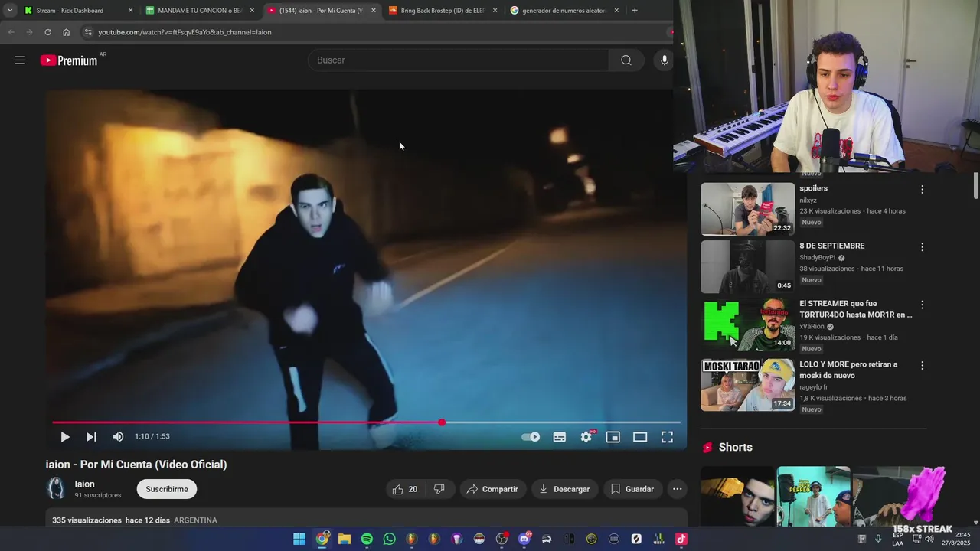This screenshot has width=980, height=551.
Task: Open a new browser tab
Action: 635,11
